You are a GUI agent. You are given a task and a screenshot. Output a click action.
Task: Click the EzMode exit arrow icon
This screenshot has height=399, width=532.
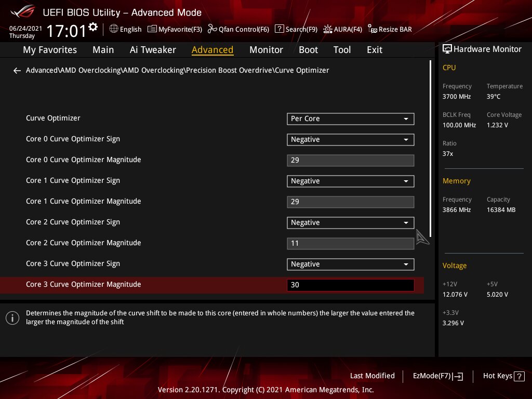[x=458, y=376]
